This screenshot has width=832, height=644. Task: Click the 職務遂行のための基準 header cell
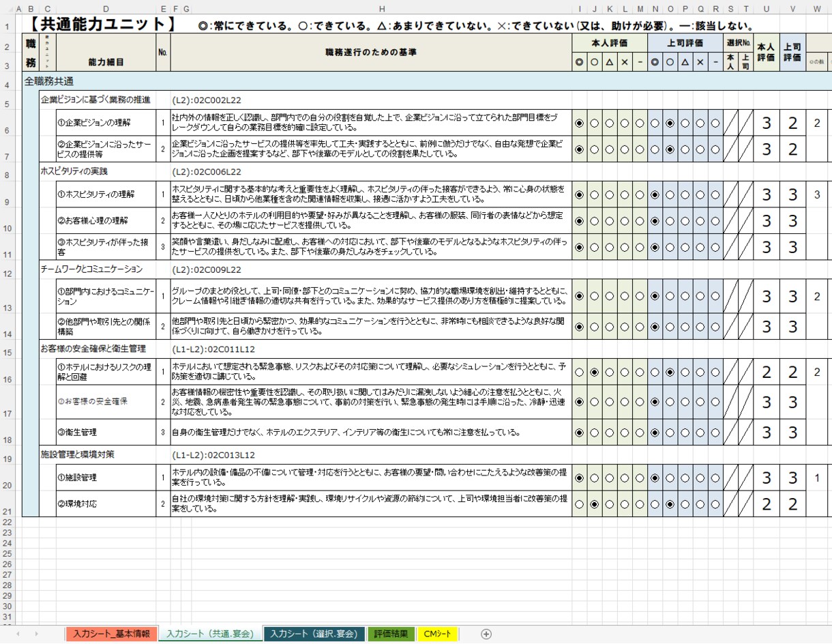click(371, 53)
